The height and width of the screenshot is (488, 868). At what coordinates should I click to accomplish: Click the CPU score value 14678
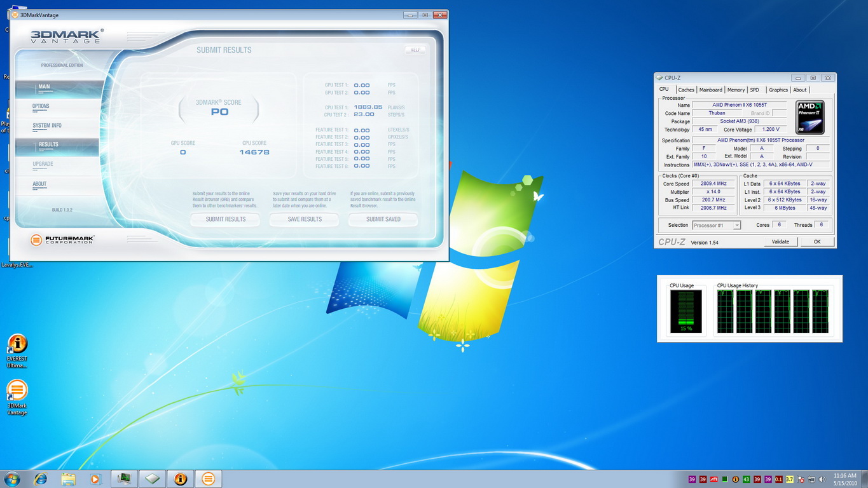pyautogui.click(x=254, y=152)
